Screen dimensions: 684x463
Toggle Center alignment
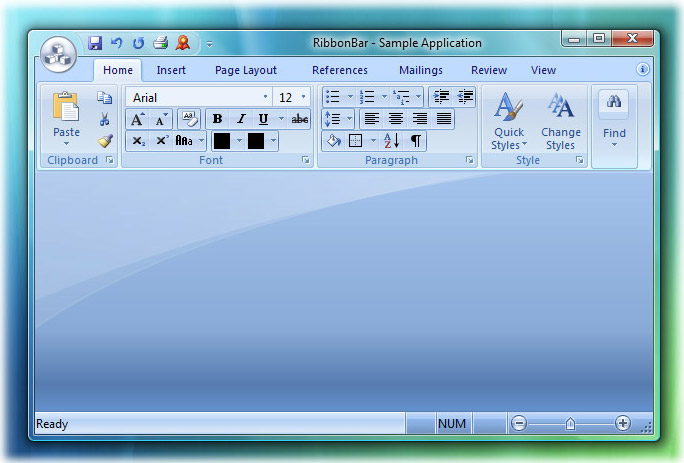click(x=396, y=119)
